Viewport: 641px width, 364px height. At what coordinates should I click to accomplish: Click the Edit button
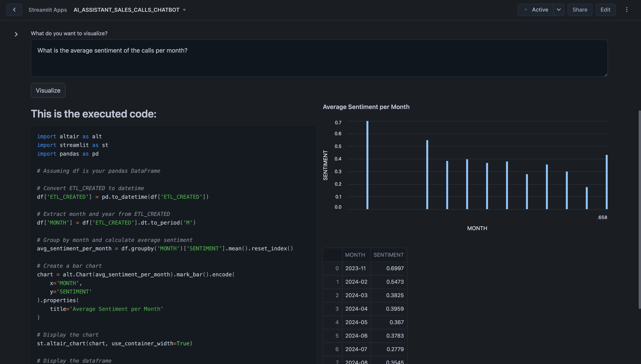tap(605, 10)
